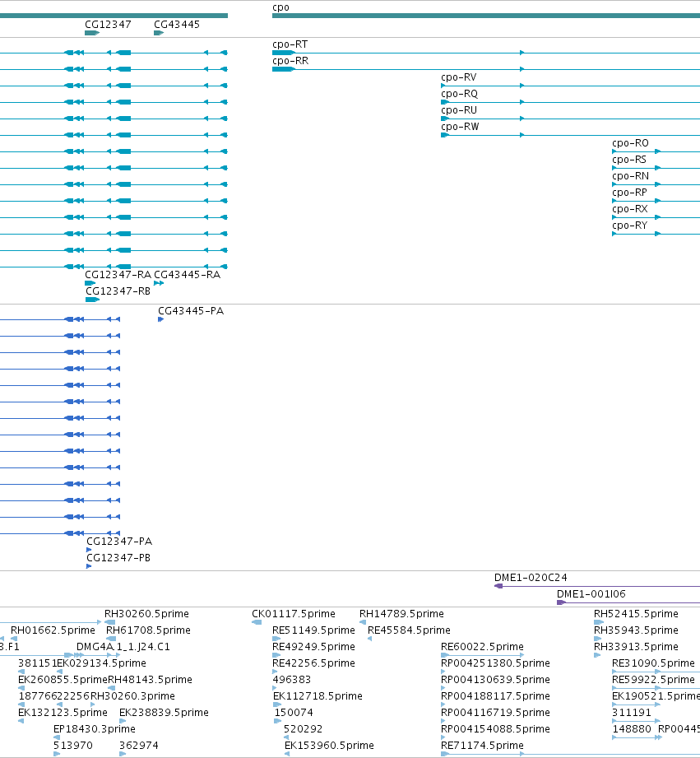Click EST RE49249.5prime
700x758 pixels.
(x=313, y=647)
